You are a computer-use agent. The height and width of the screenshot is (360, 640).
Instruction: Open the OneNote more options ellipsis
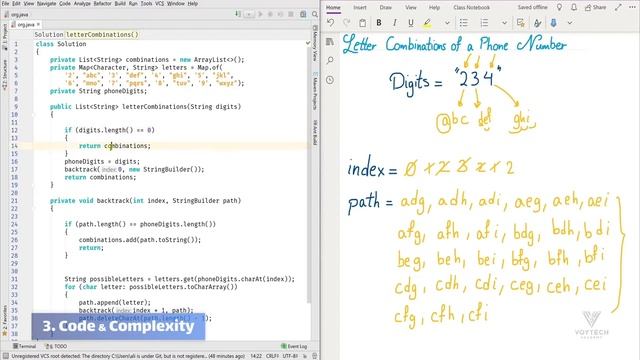click(x=632, y=7)
